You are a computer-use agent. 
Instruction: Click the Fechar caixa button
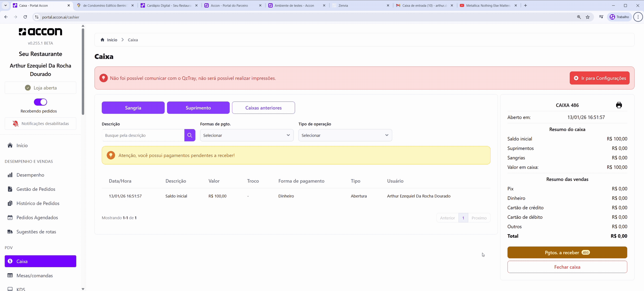[567, 267]
